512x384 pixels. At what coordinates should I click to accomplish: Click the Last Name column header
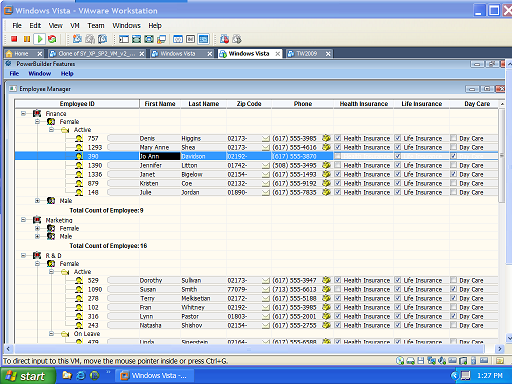click(204, 104)
